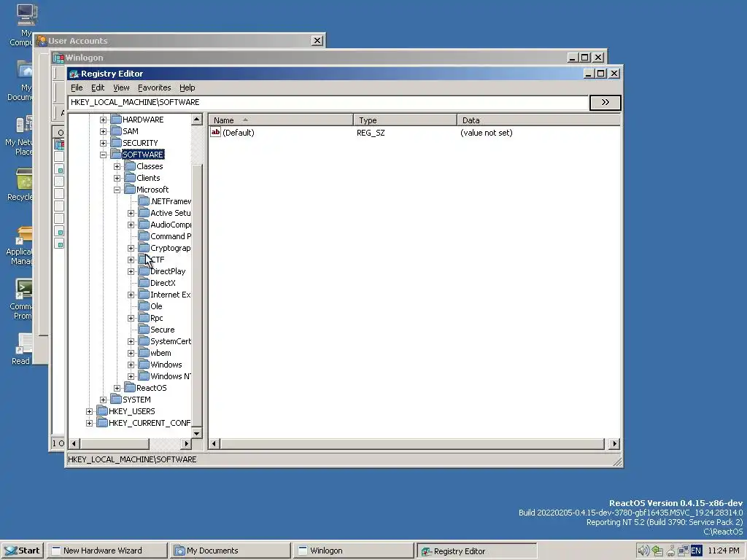Viewport: 747px width, 560px height.
Task: Select the SystemCertificates folder icon
Action: pos(144,341)
